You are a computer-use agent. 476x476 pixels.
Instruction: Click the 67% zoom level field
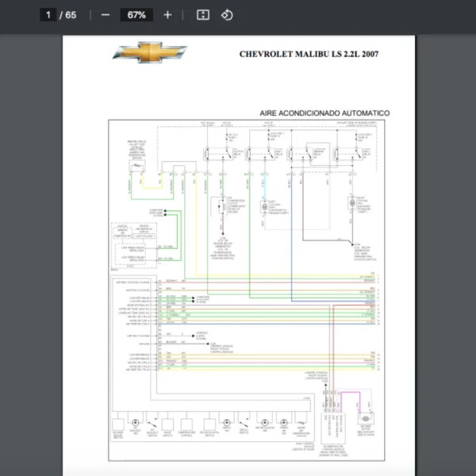point(136,15)
